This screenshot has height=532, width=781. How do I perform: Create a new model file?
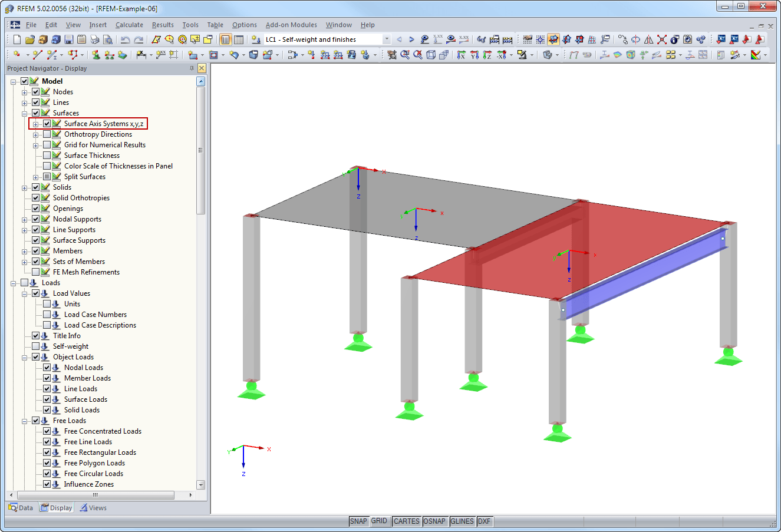tap(17, 39)
